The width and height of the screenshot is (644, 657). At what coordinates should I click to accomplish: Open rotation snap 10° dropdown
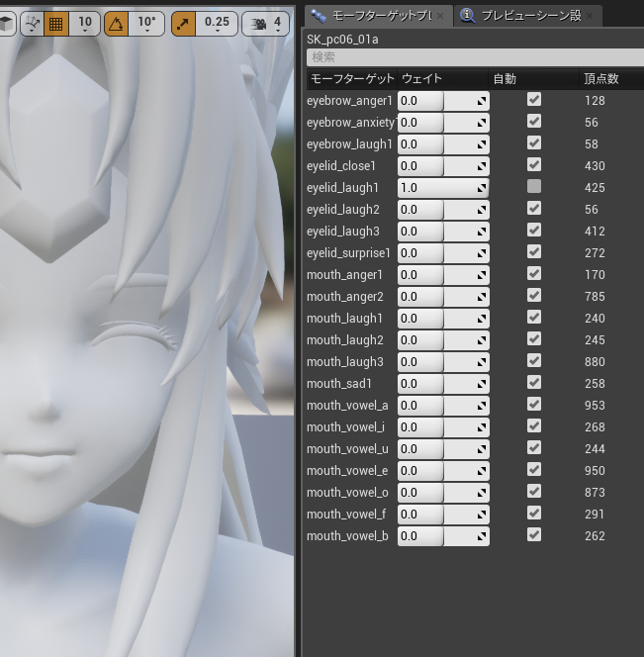click(x=146, y=24)
